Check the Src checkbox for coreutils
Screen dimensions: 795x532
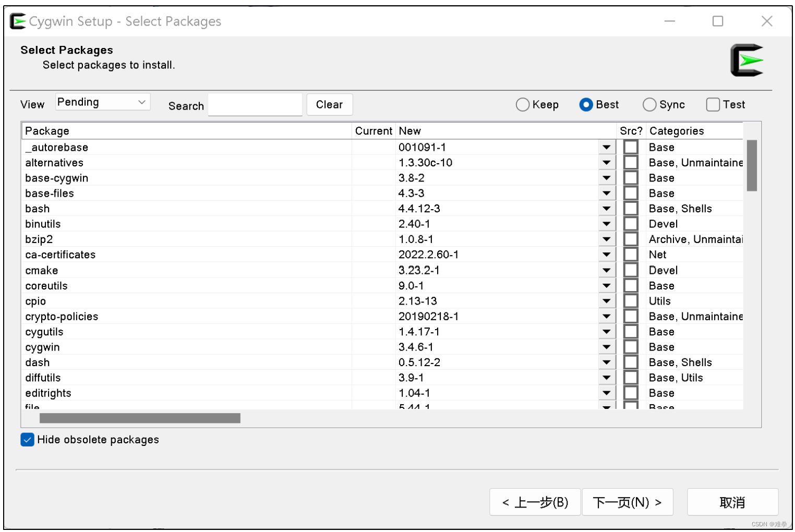click(631, 286)
